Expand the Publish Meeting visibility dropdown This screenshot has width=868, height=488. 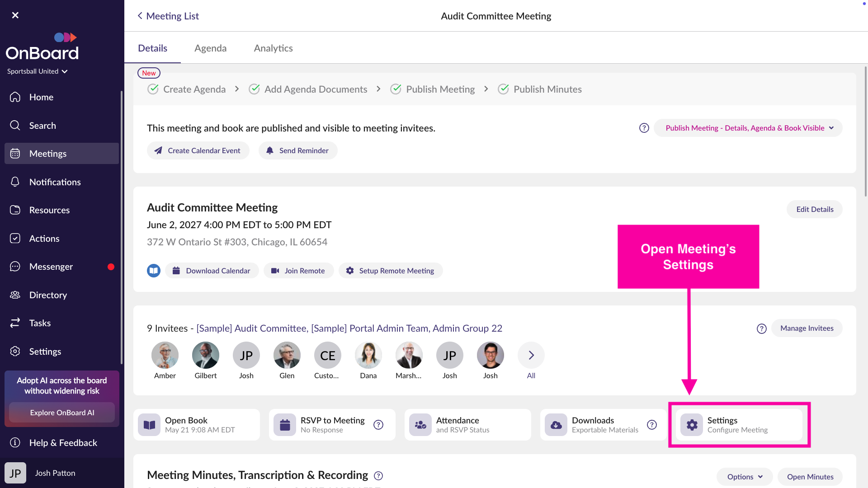click(748, 128)
